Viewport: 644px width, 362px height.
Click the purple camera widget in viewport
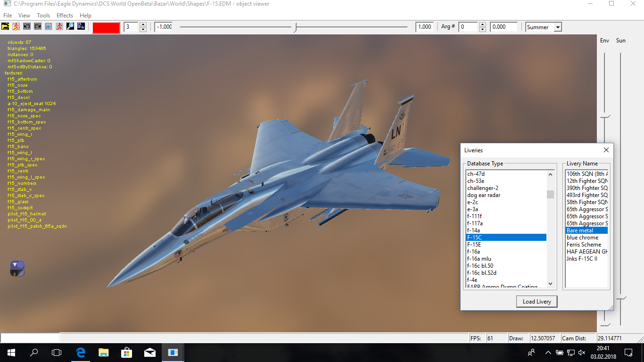[x=17, y=268]
